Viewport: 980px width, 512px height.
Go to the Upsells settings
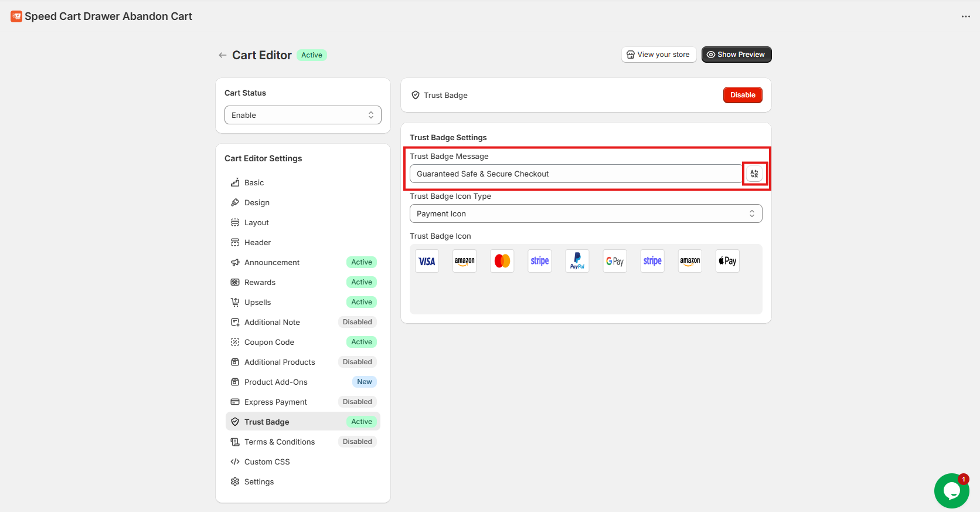257,302
